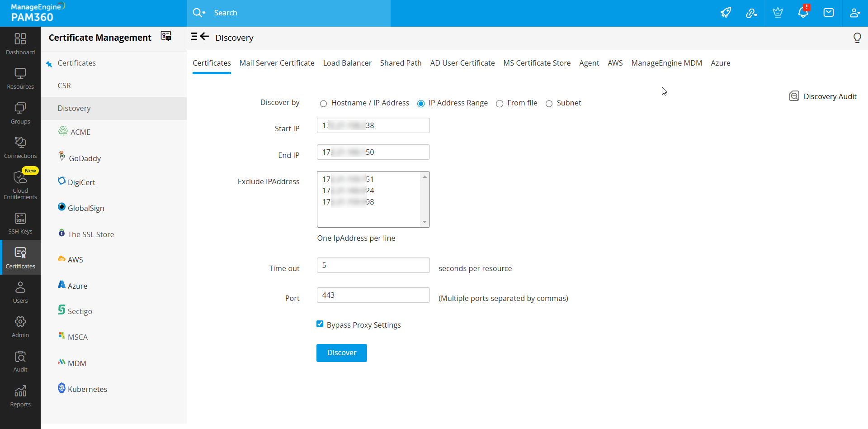Open the Discovery Audit link
Image resolution: width=868 pixels, height=429 pixels.
[x=823, y=96]
